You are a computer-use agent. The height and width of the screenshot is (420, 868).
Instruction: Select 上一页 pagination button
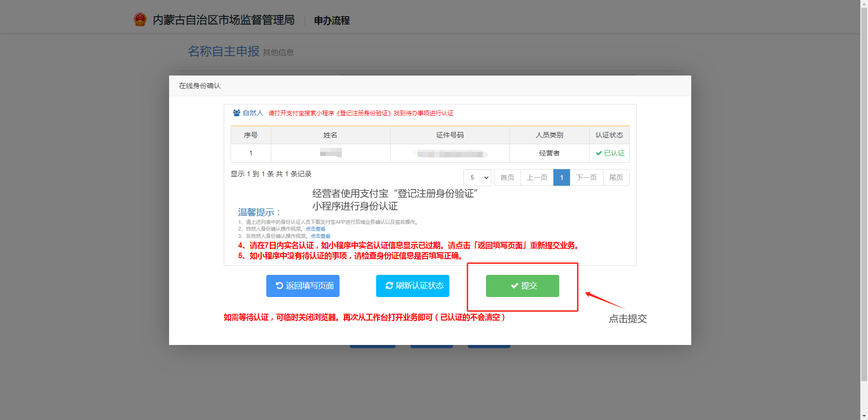pyautogui.click(x=537, y=178)
